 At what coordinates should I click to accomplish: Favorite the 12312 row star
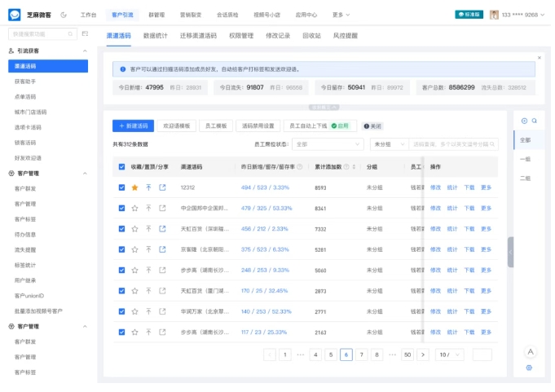134,187
